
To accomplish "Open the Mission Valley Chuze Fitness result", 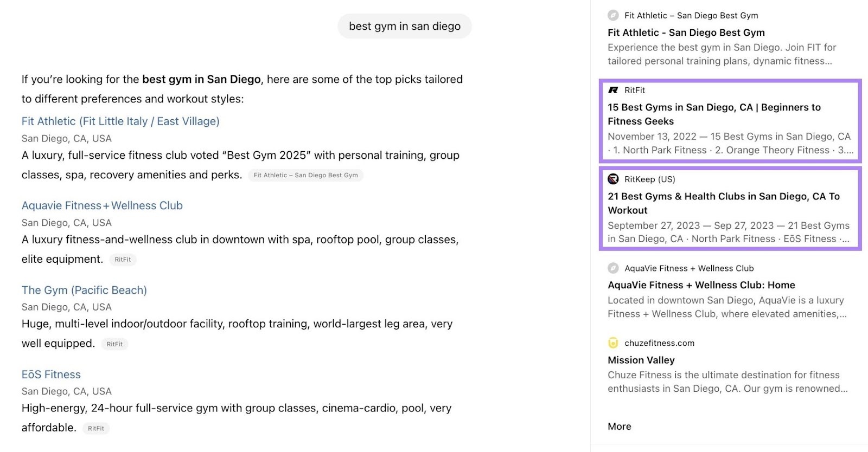I will (x=641, y=360).
